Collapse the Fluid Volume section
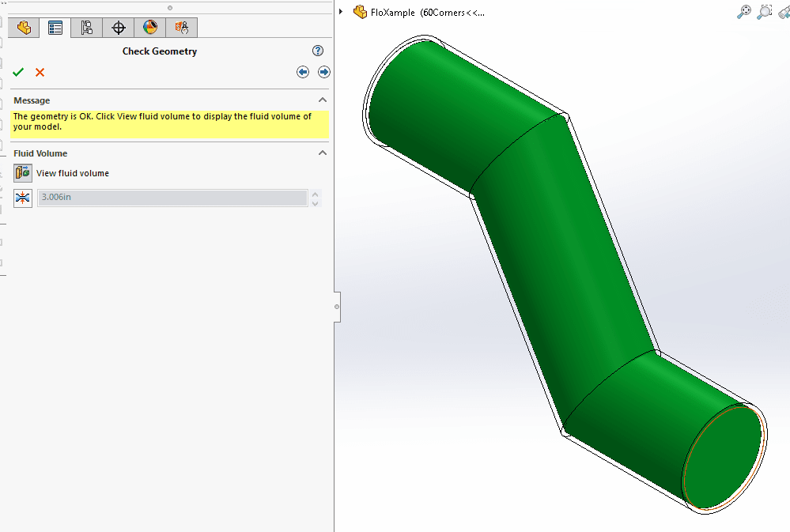The image size is (790, 532). (x=323, y=153)
